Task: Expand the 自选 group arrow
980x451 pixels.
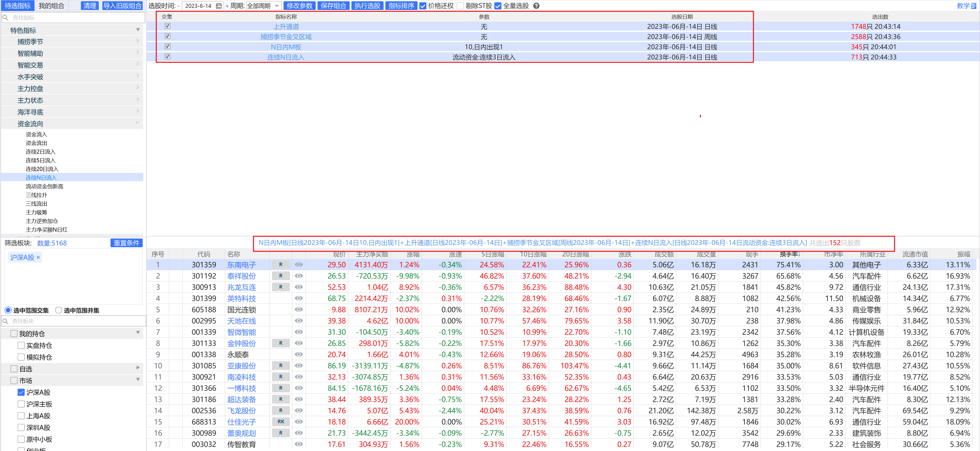Action: click(x=138, y=368)
